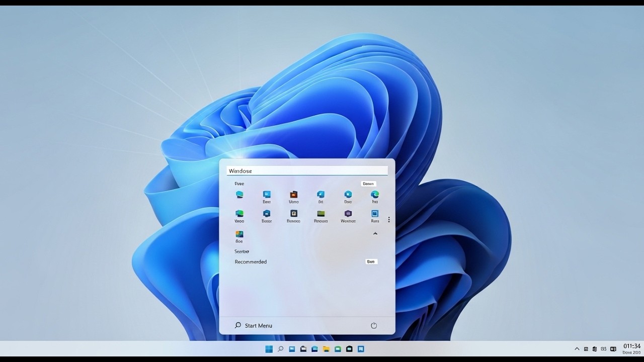Launch the pinned app labeled Prnooa
The height and width of the screenshot is (362, 644).
click(320, 216)
